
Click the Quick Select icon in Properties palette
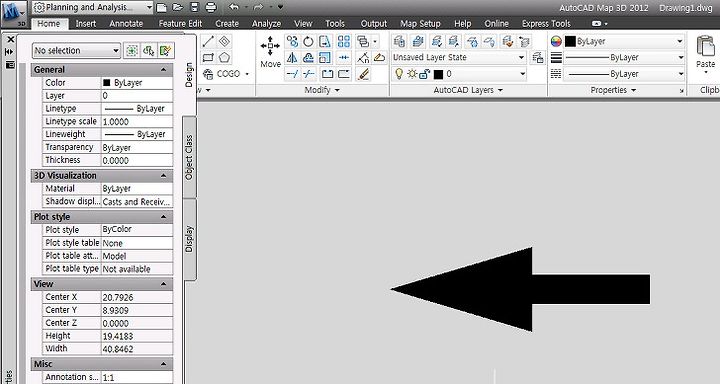pos(165,51)
